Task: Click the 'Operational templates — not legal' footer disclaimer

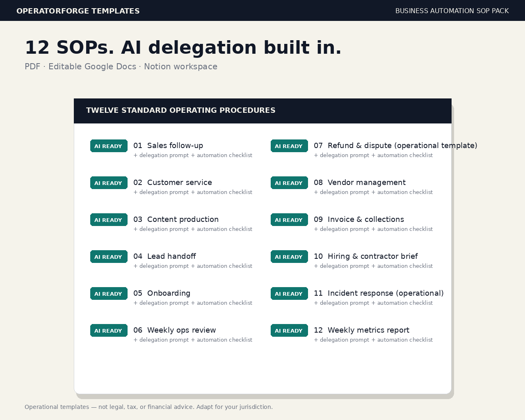Action: click(x=148, y=407)
